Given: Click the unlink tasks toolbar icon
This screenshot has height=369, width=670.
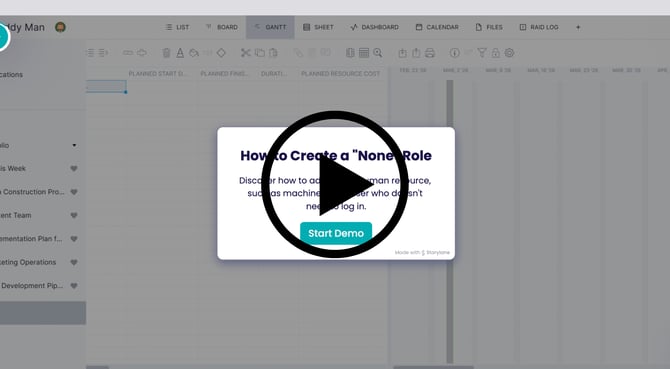Looking at the screenshot, I should point(142,53).
